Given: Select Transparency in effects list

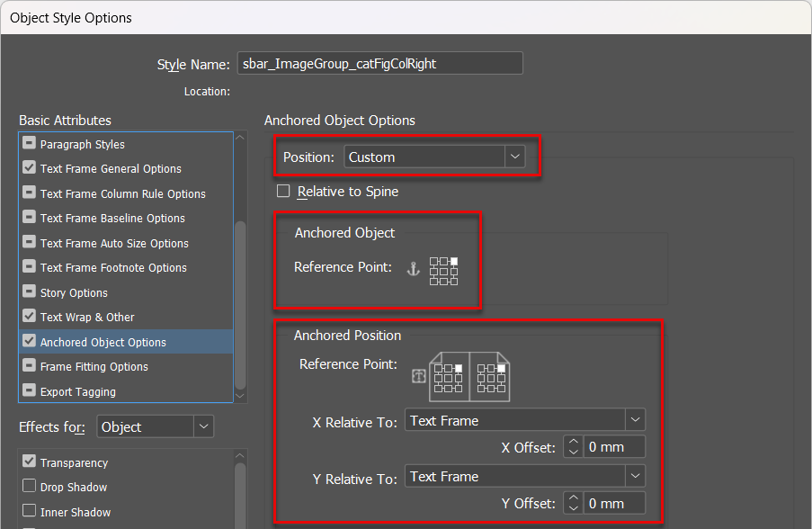Looking at the screenshot, I should click(126, 462).
